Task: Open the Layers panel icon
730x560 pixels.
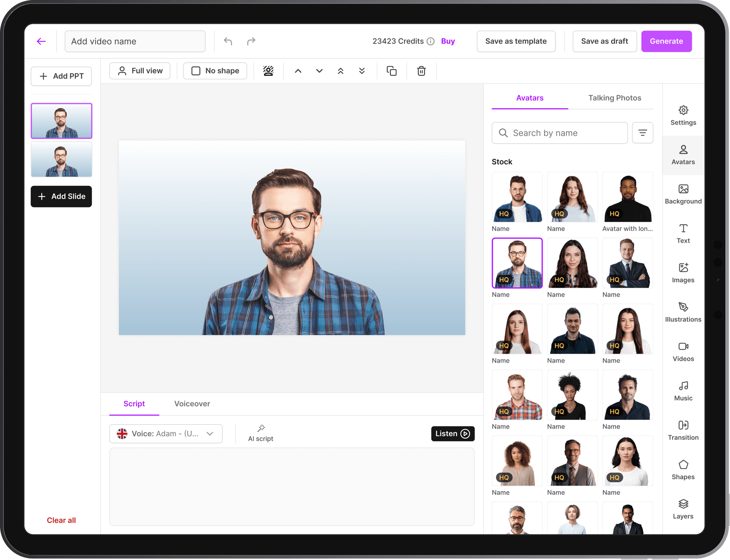Action: [x=683, y=509]
